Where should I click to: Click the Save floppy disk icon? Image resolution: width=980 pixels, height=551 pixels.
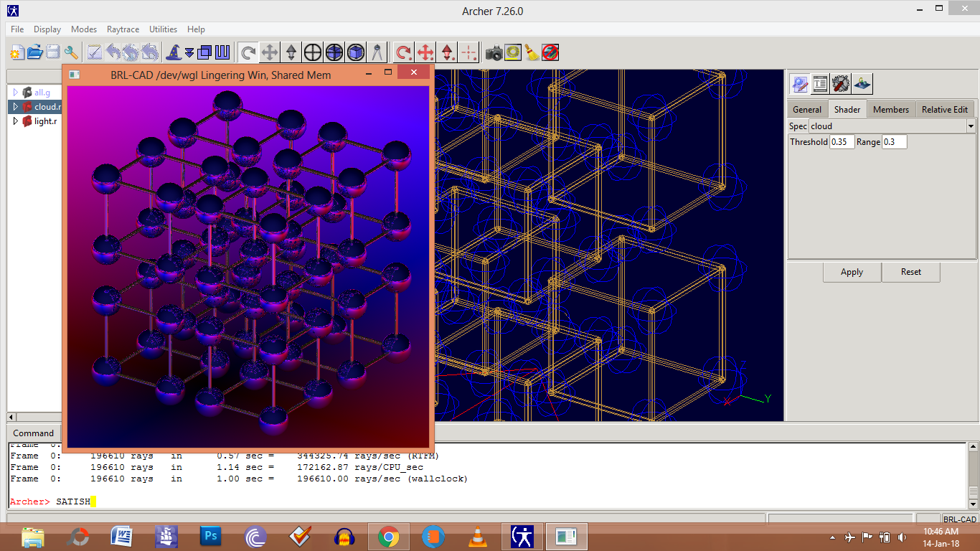53,52
